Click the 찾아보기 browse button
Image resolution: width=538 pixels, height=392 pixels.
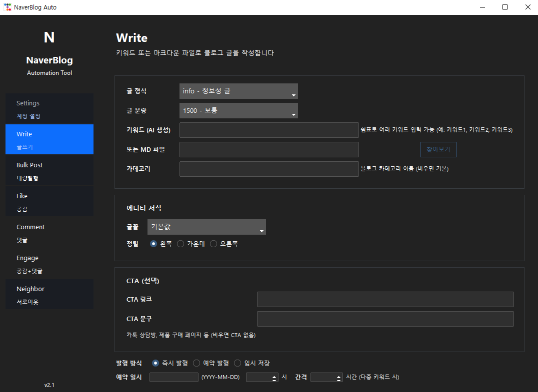click(438, 149)
